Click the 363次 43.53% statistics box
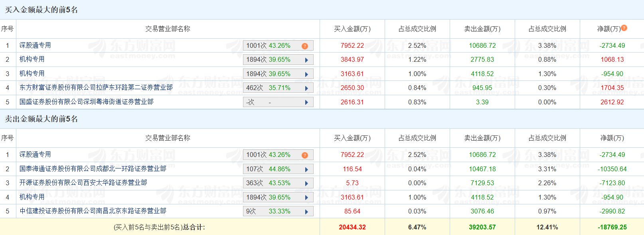Image resolution: width=644 pixels, height=235 pixels. 271,183
